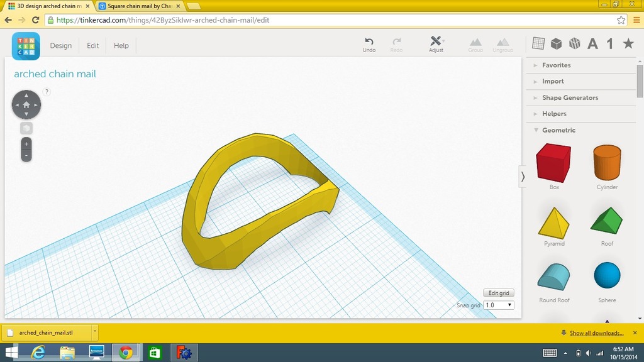The height and width of the screenshot is (362, 644).
Task: Rotate the view left with the left arrow
Action: pyautogui.click(x=17, y=105)
